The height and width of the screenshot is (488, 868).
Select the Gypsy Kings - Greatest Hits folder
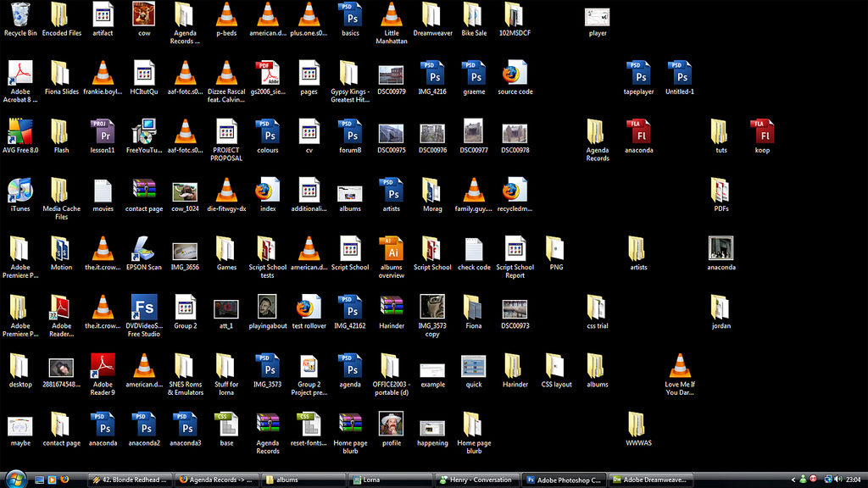(350, 73)
